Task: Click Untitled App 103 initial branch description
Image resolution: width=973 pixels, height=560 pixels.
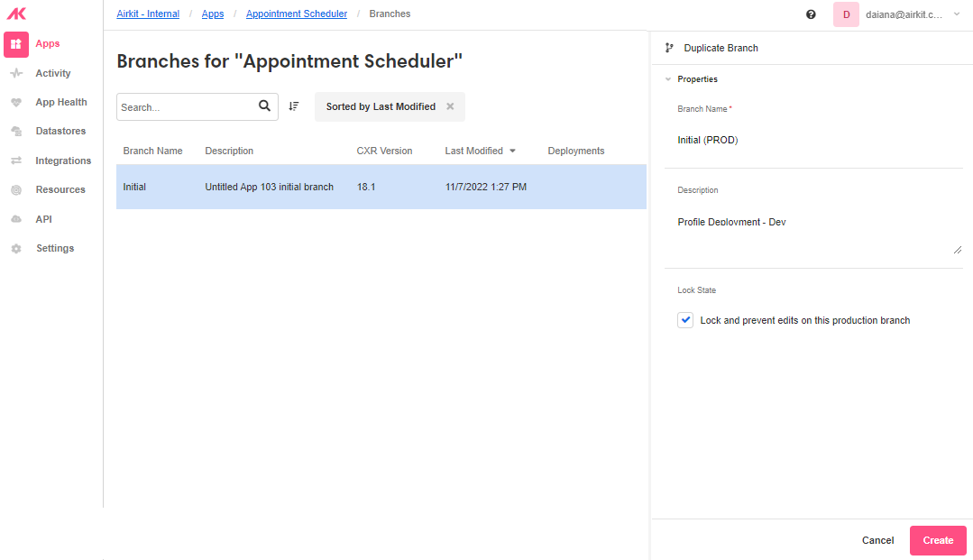Action: [270, 187]
